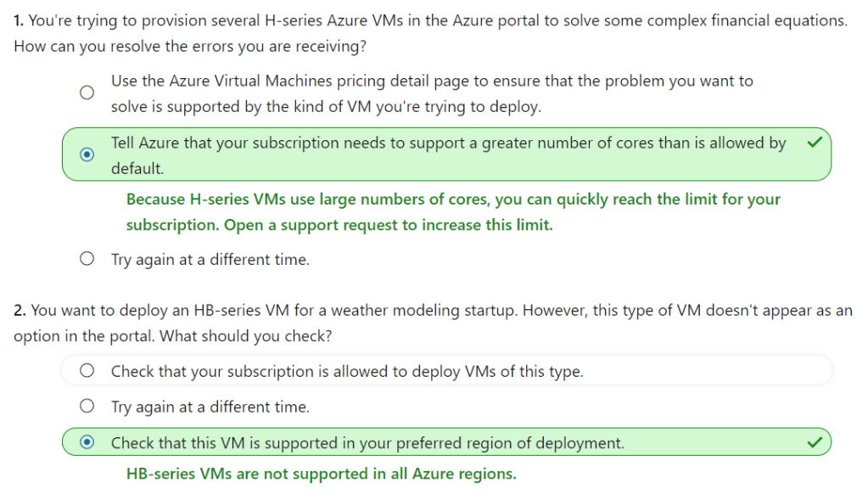Select 'Check that your subscription is allowed' radio button
Image resolution: width=868 pixels, height=500 pixels.
(x=87, y=371)
